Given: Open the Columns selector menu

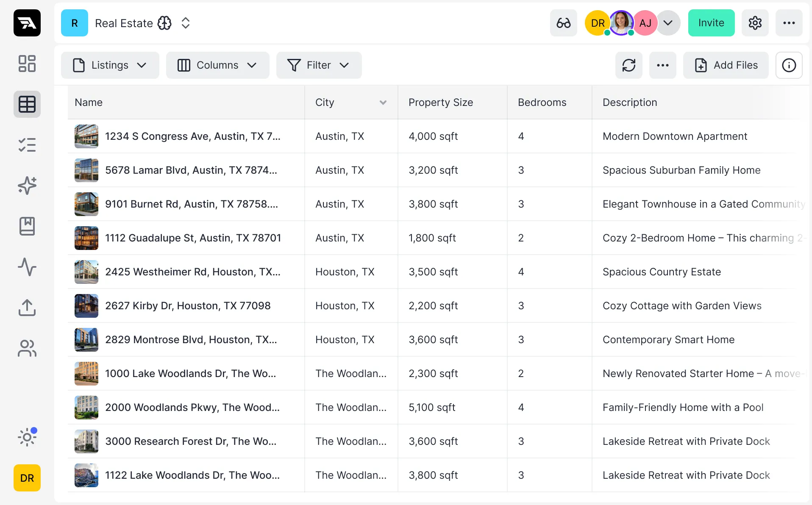Looking at the screenshot, I should pyautogui.click(x=217, y=65).
